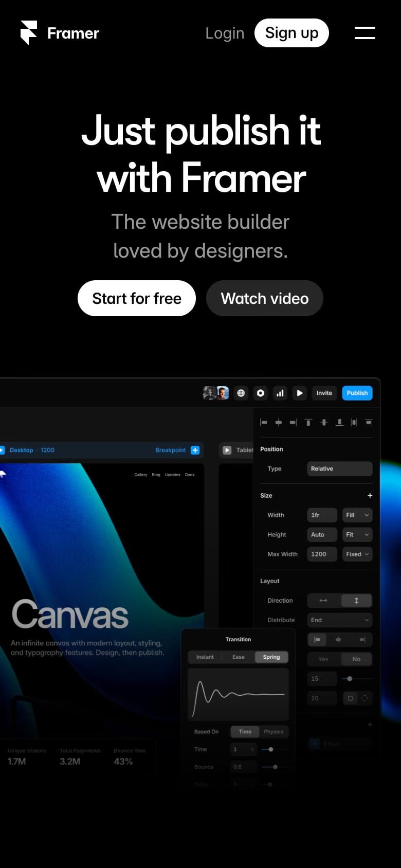Select the align right icon
Screen dimensions: 401x868
(293, 422)
